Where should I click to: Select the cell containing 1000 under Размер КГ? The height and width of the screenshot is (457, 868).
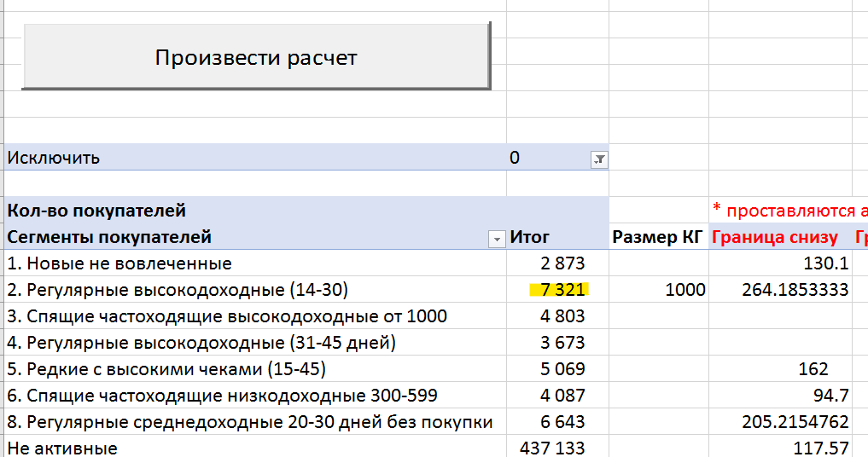[x=684, y=290]
